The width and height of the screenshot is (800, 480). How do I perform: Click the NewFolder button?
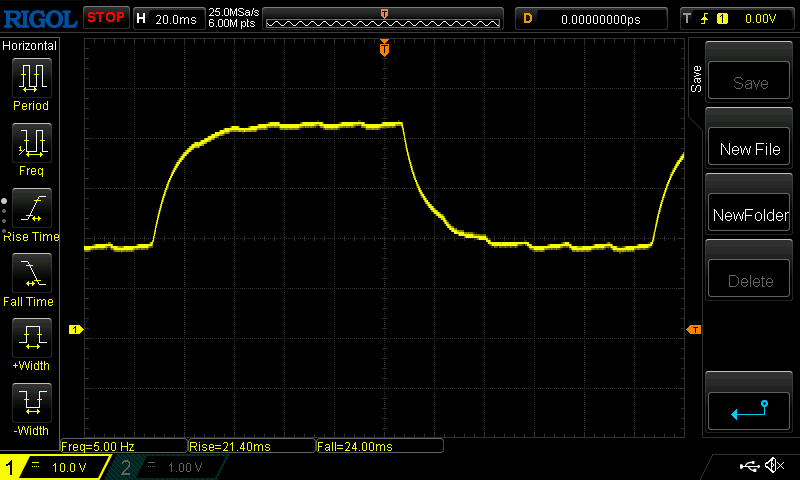click(748, 213)
